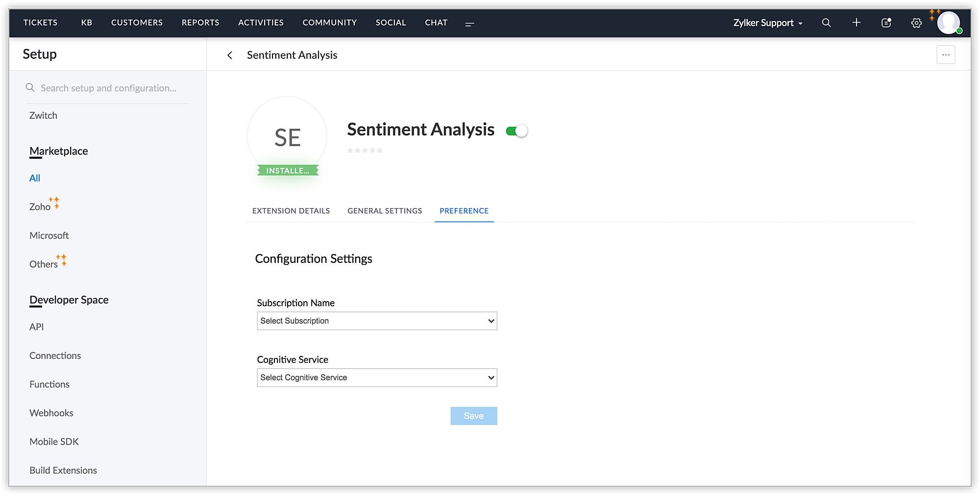Switch to the General Settings tab
980x495 pixels.
385,211
